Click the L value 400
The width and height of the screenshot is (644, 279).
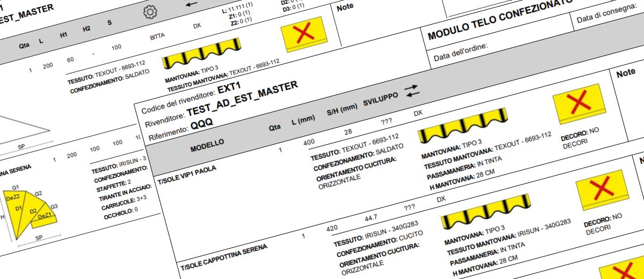pos(309,142)
